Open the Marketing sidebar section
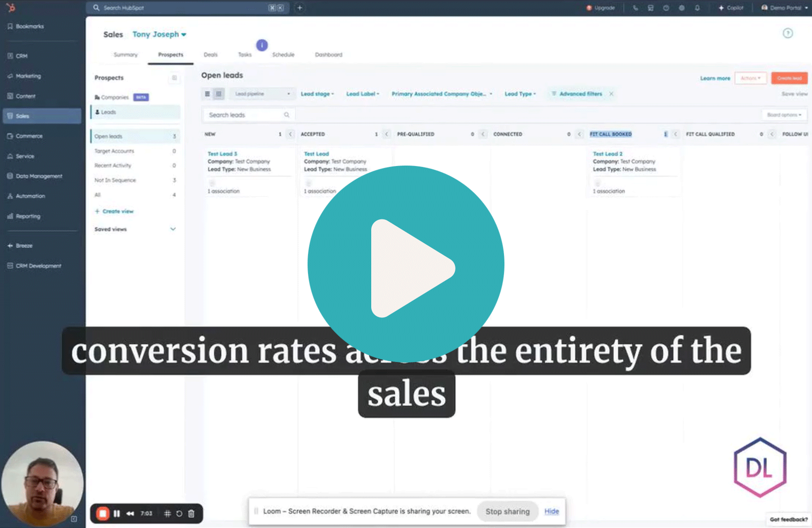 click(x=24, y=76)
